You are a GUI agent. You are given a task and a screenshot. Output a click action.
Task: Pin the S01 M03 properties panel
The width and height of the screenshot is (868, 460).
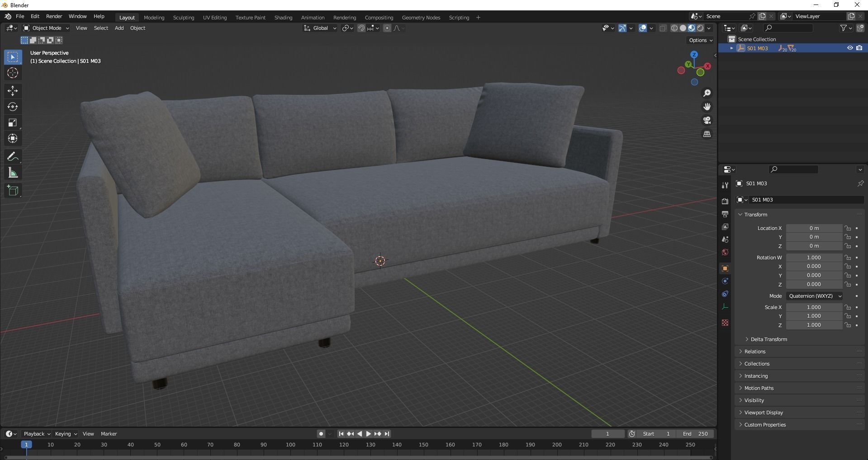pos(860,183)
